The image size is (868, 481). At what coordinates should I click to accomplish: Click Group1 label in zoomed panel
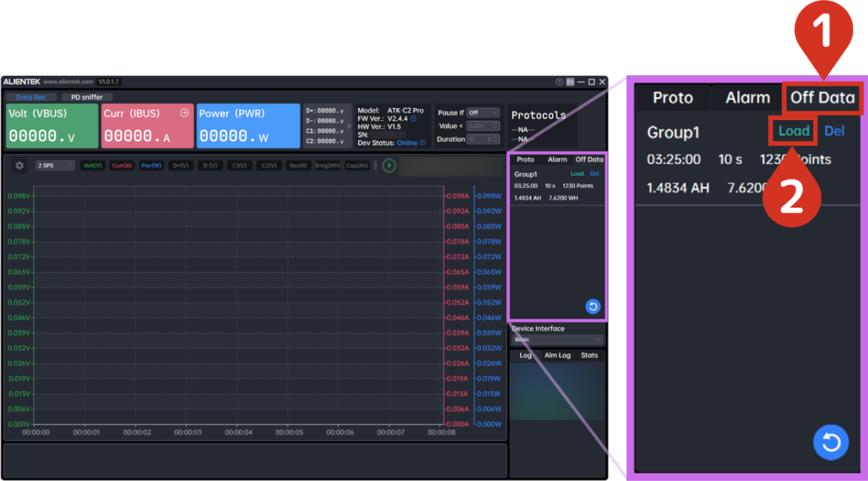[x=673, y=132]
